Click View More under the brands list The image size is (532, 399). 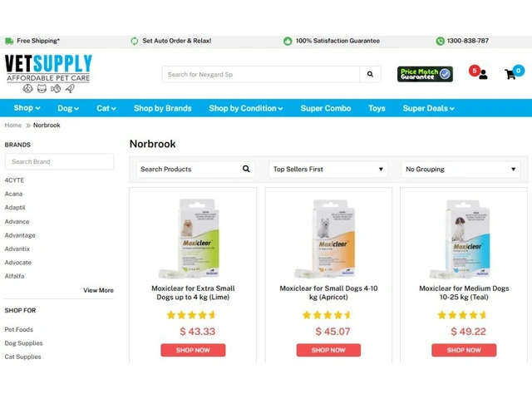(x=98, y=290)
